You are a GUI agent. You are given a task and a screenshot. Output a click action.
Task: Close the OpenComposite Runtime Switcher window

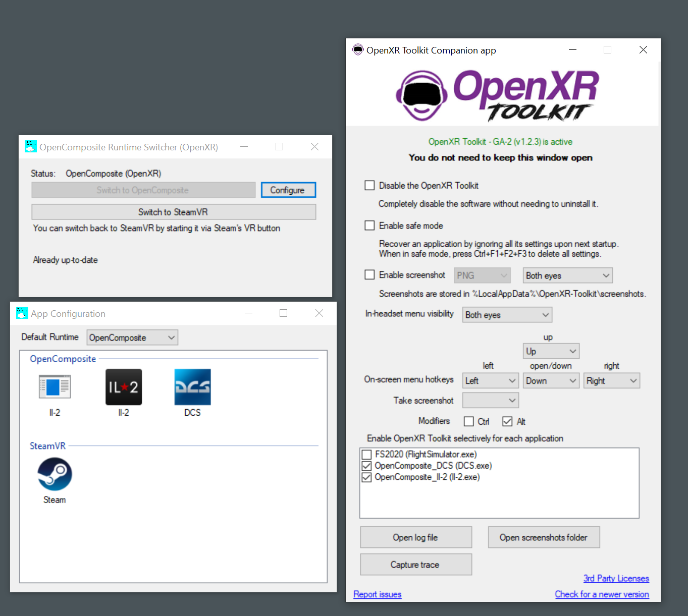(314, 147)
